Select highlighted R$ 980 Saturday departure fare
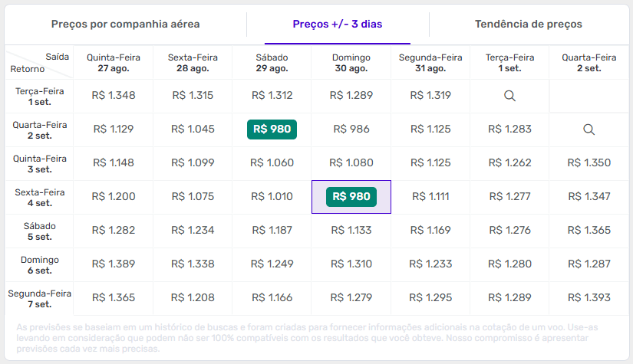This screenshot has height=364, width=633. (272, 129)
